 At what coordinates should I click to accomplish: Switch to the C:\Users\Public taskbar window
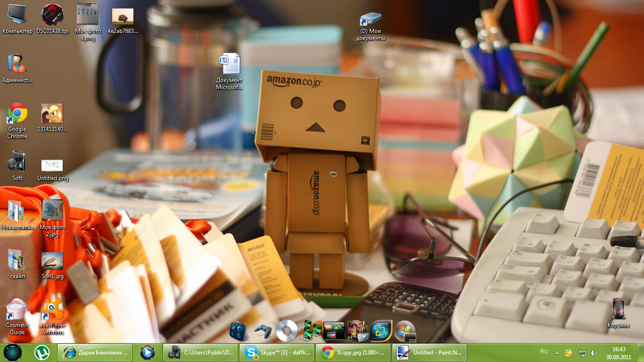pyautogui.click(x=200, y=353)
